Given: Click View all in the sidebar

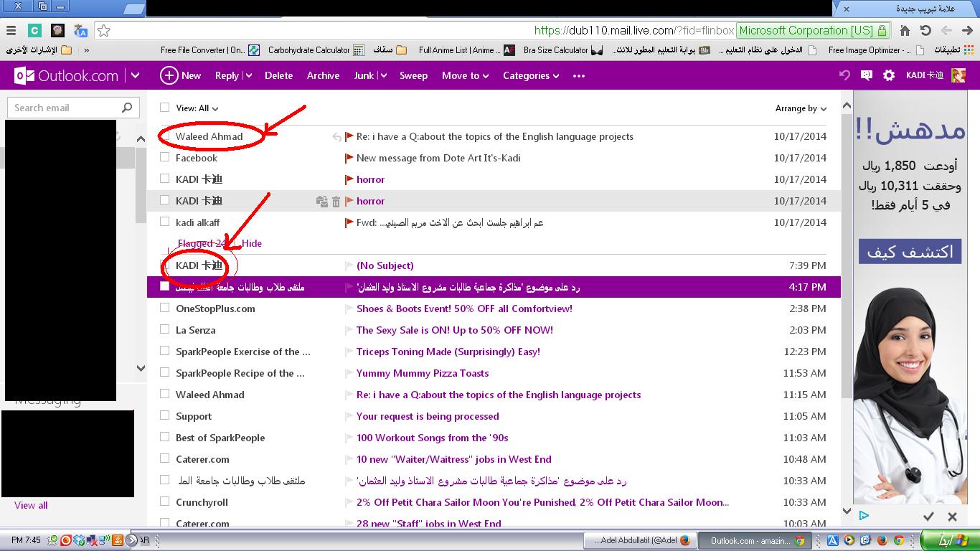Looking at the screenshot, I should pyautogui.click(x=31, y=505).
